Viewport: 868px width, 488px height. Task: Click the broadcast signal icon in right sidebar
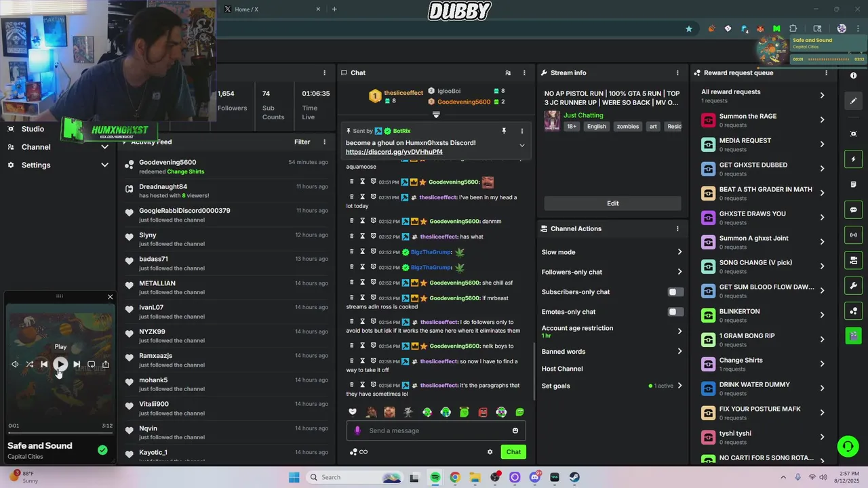pyautogui.click(x=854, y=235)
